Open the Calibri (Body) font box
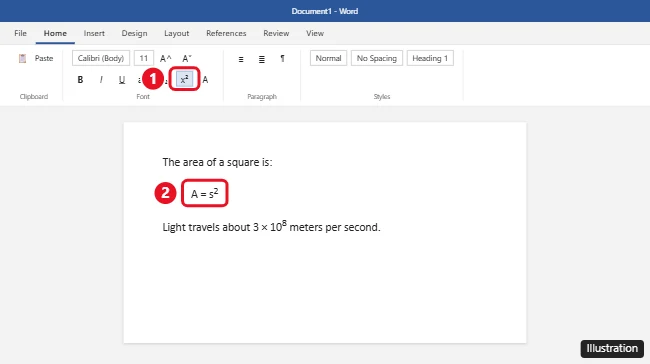Viewport: 650px width, 364px height. [x=101, y=58]
